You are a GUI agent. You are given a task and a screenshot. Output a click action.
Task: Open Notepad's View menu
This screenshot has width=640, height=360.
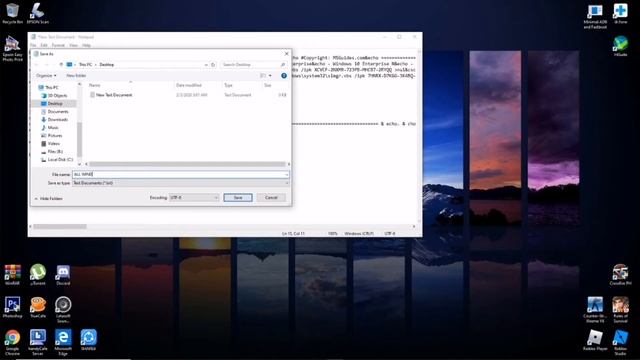[73, 45]
